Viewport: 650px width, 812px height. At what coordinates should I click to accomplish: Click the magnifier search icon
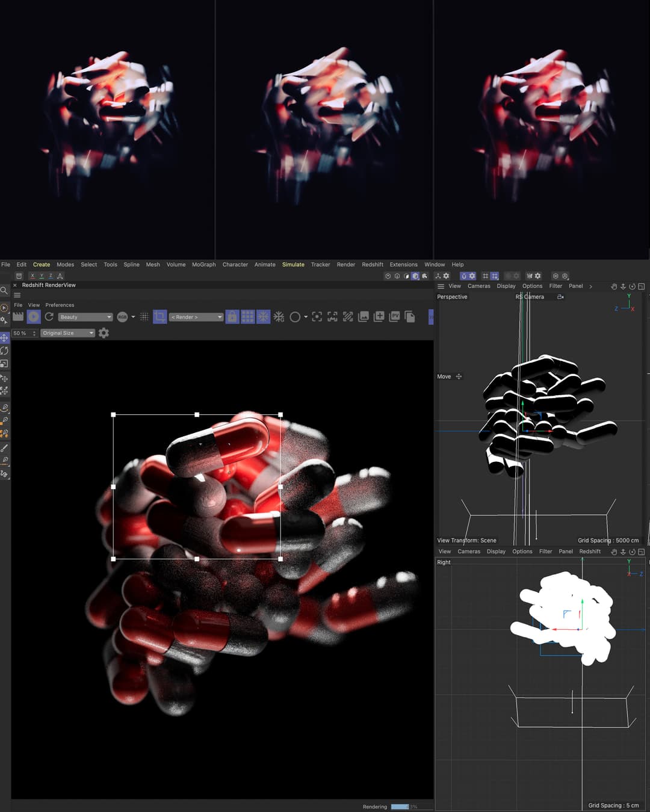pyautogui.click(x=4, y=291)
